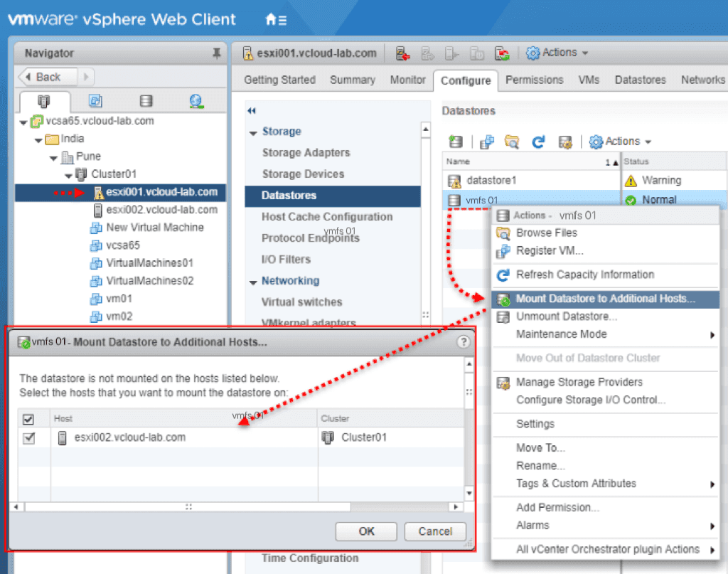Expand Tags & Custom Attributes submenu

pos(606,484)
